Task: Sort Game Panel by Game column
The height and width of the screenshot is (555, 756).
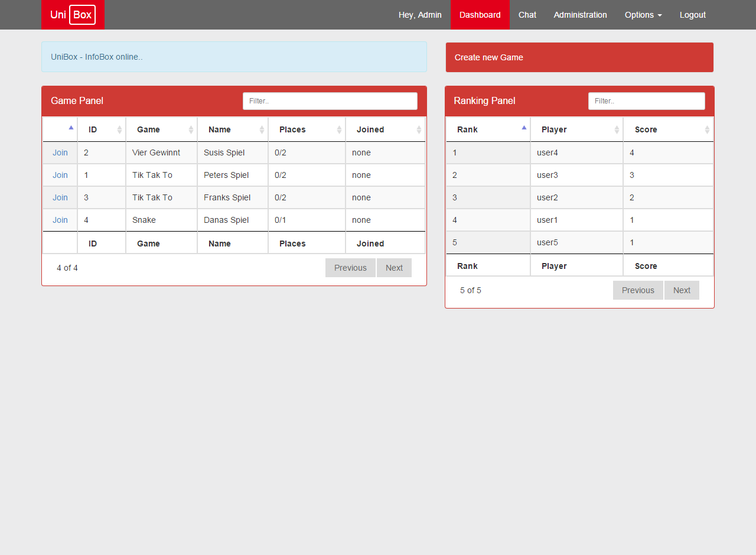Action: point(161,129)
